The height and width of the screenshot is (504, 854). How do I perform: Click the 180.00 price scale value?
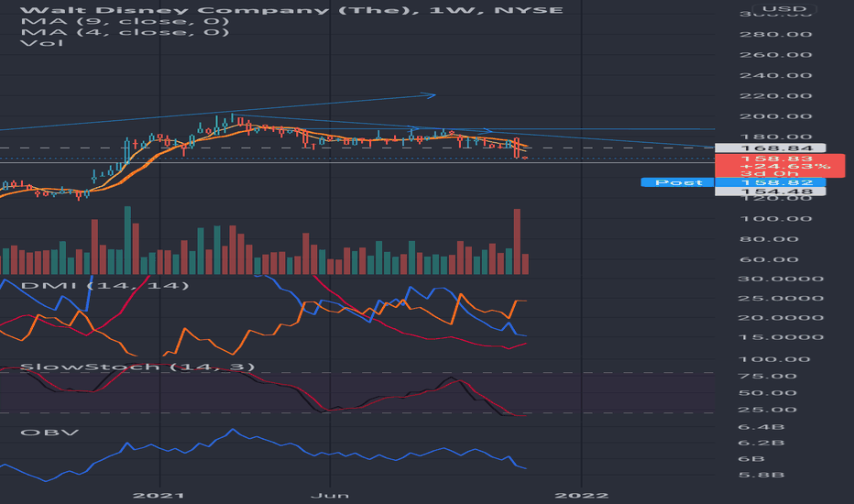pos(775,137)
